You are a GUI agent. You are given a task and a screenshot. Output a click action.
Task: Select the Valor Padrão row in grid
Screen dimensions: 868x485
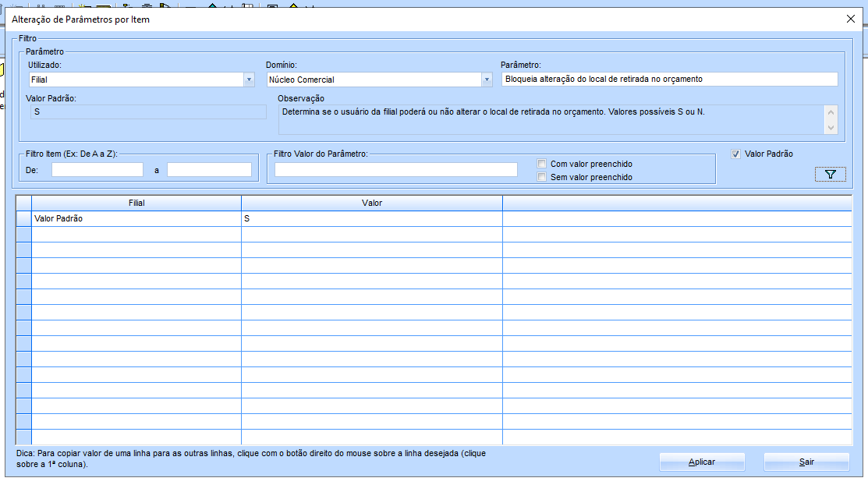[136, 219]
